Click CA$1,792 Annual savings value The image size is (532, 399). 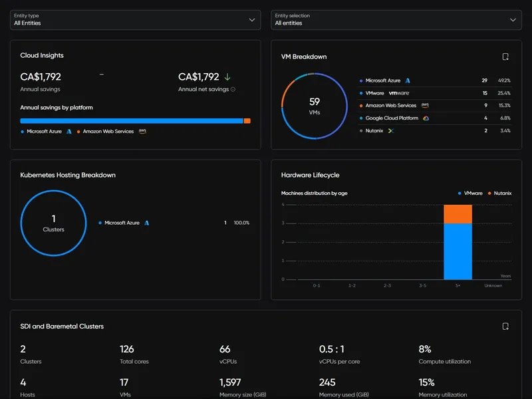point(41,77)
